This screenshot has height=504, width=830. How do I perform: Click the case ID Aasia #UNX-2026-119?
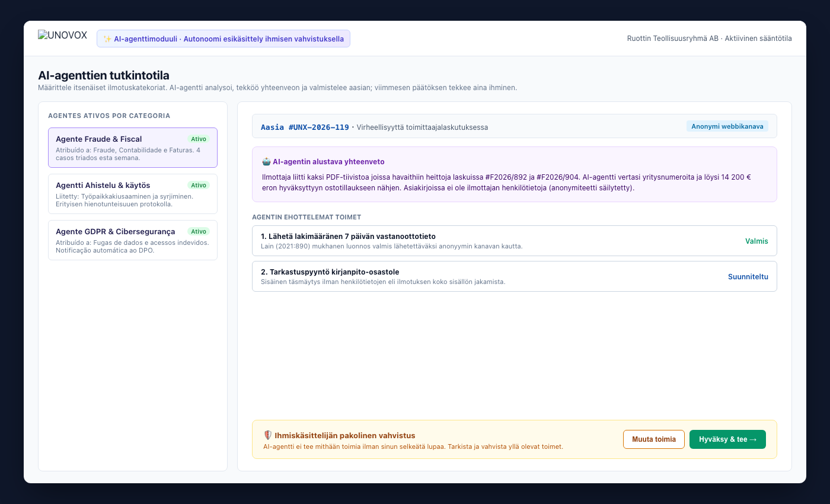tap(305, 127)
